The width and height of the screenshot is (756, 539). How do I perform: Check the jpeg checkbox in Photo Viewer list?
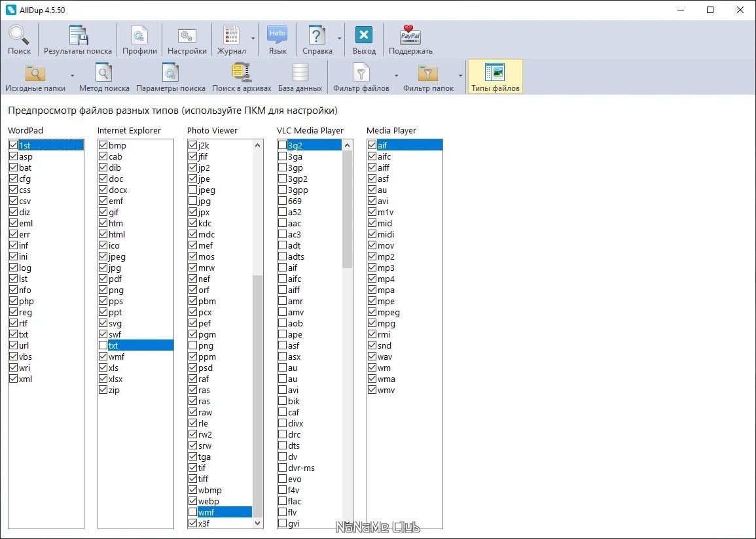(192, 190)
